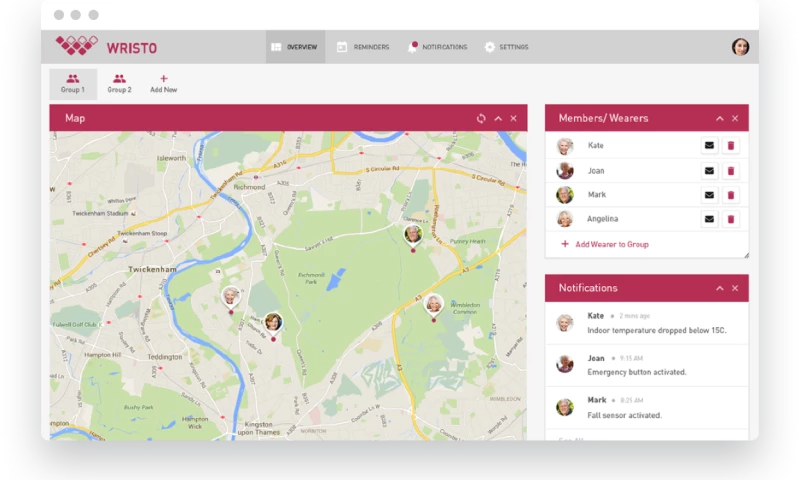The height and width of the screenshot is (480, 800).
Task: Collapse the Map panel
Action: [498, 118]
